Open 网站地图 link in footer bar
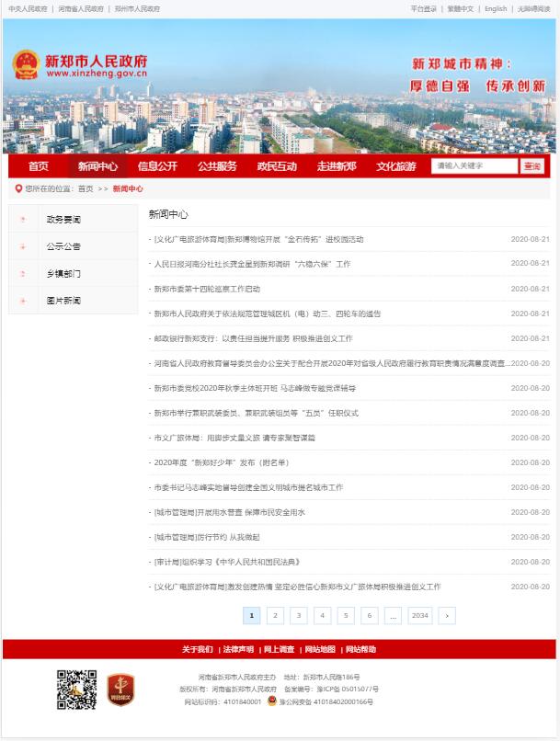The height and width of the screenshot is (741, 560). 320,649
